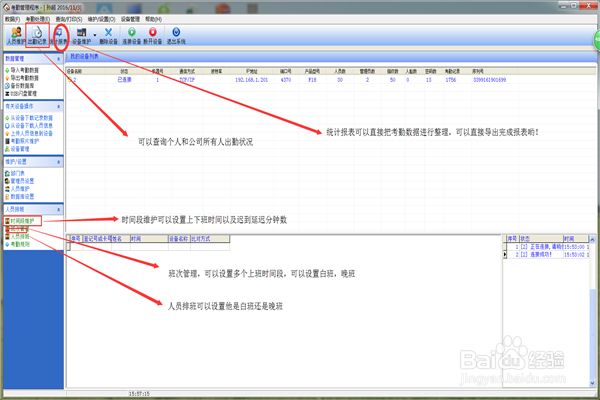Viewport: 600px width, 400px height.
Task: Click 考勤照片维护 in the sidebar
Action: click(22, 141)
